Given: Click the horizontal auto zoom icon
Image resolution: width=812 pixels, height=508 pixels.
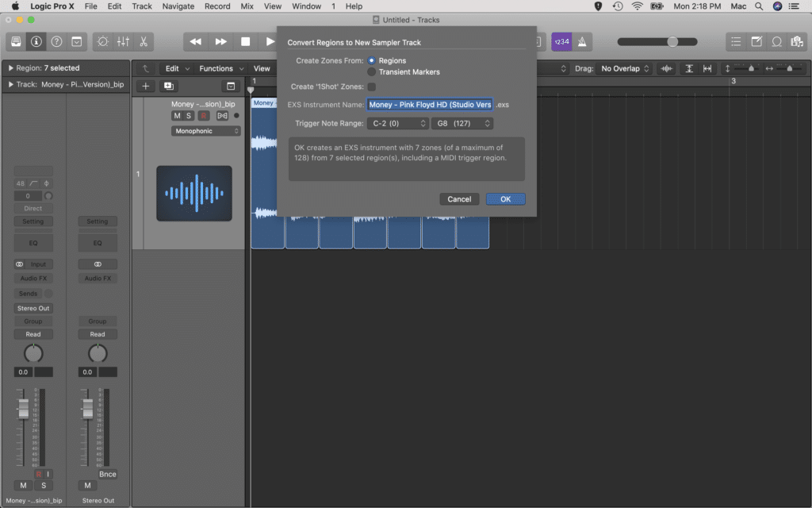Looking at the screenshot, I should 707,68.
